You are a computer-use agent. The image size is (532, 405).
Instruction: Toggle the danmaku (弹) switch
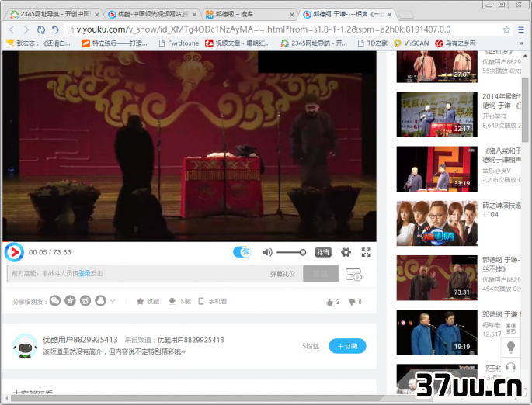coord(242,252)
